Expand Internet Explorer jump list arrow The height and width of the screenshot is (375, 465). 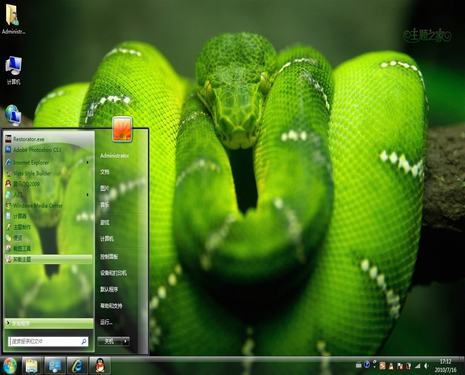(x=88, y=162)
